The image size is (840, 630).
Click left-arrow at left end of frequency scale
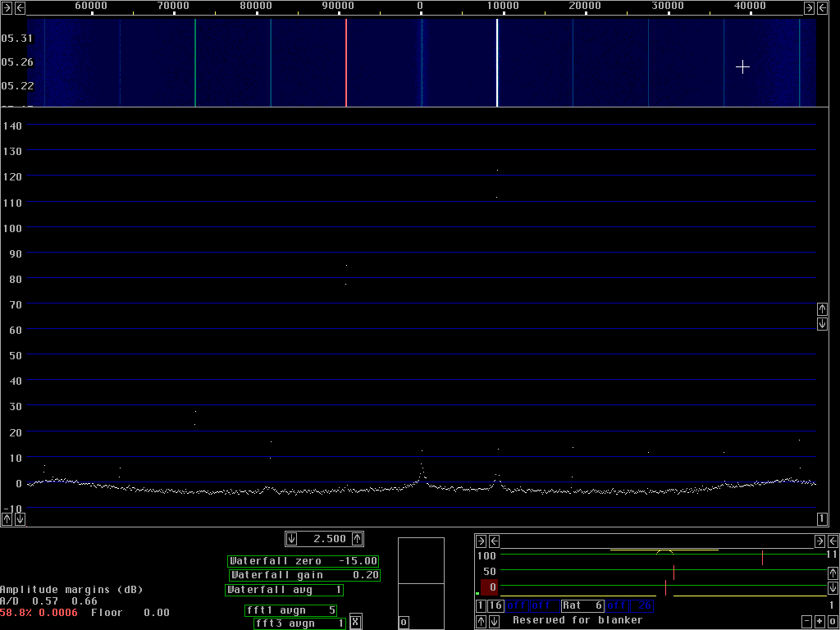point(20,7)
